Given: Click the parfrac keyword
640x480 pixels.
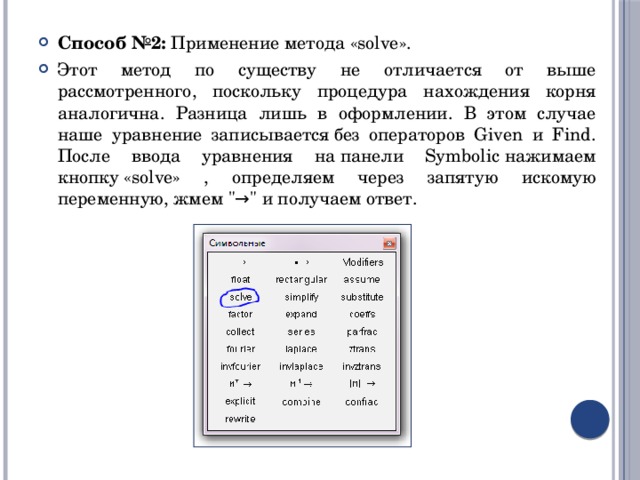Looking at the screenshot, I should [362, 332].
